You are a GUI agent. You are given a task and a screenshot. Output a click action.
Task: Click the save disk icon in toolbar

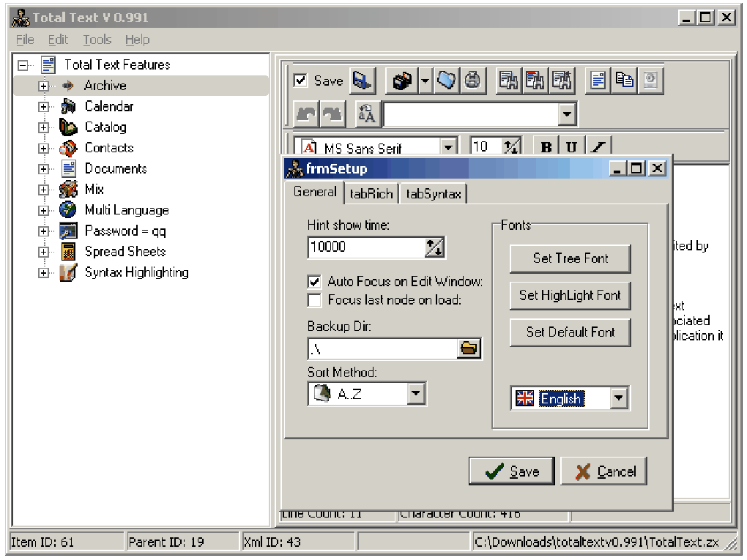click(363, 81)
